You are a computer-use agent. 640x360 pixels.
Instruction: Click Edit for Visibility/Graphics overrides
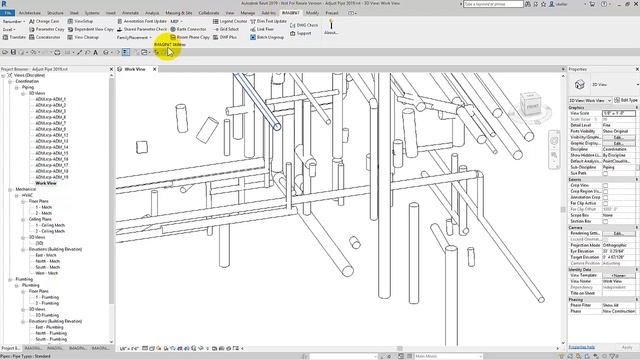pos(619,138)
